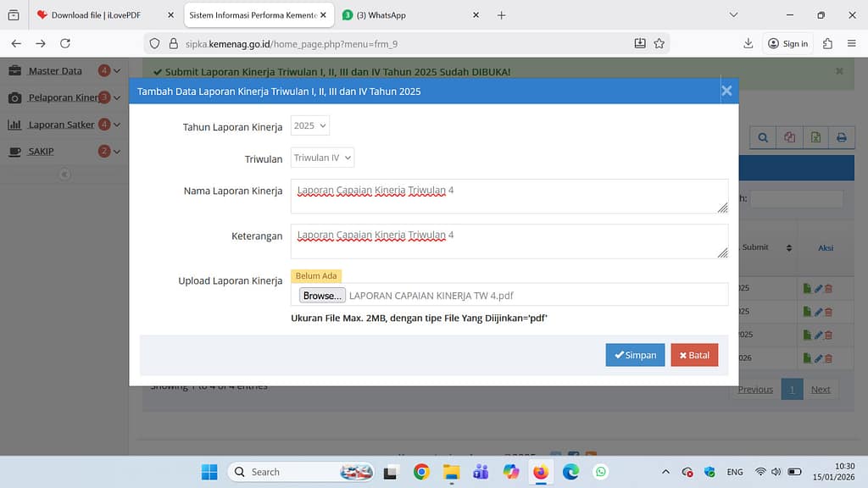Image resolution: width=868 pixels, height=488 pixels.
Task: Click the copy icon in table toolbar
Action: [789, 138]
